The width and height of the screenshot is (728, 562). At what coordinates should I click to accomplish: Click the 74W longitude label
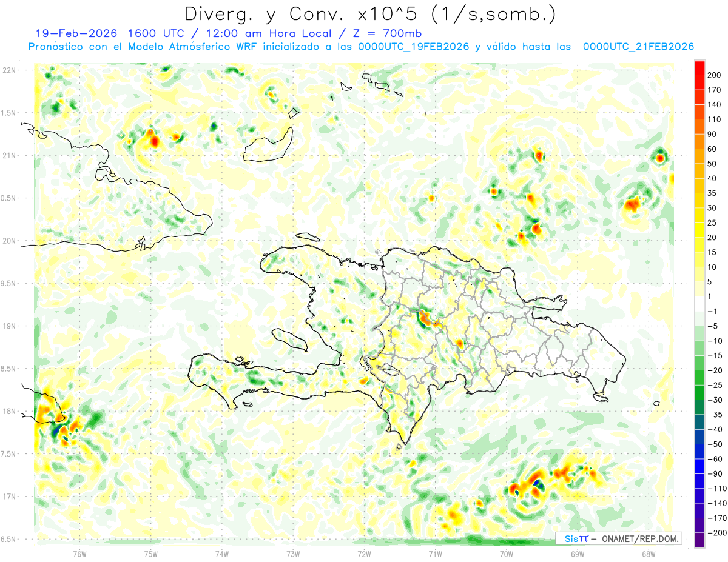222,553
